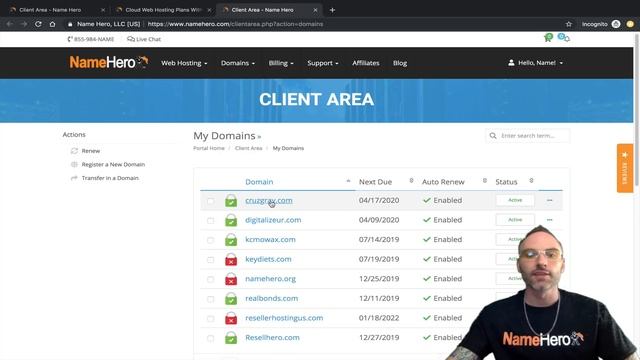Tick the checkbox for resellerhostingus.com
This screenshot has width=640, height=360.
point(211,319)
